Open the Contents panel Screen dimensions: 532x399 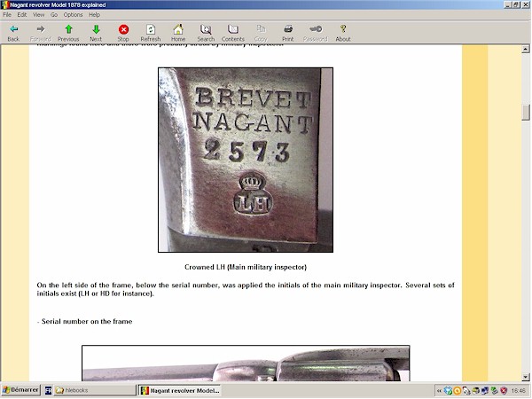(233, 33)
